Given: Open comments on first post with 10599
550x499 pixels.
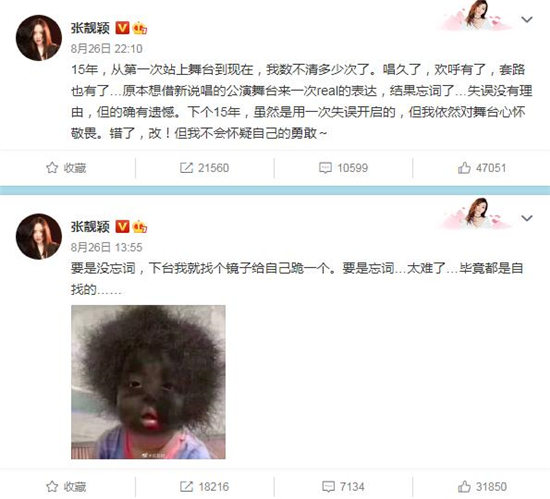Looking at the screenshot, I should click(343, 168).
